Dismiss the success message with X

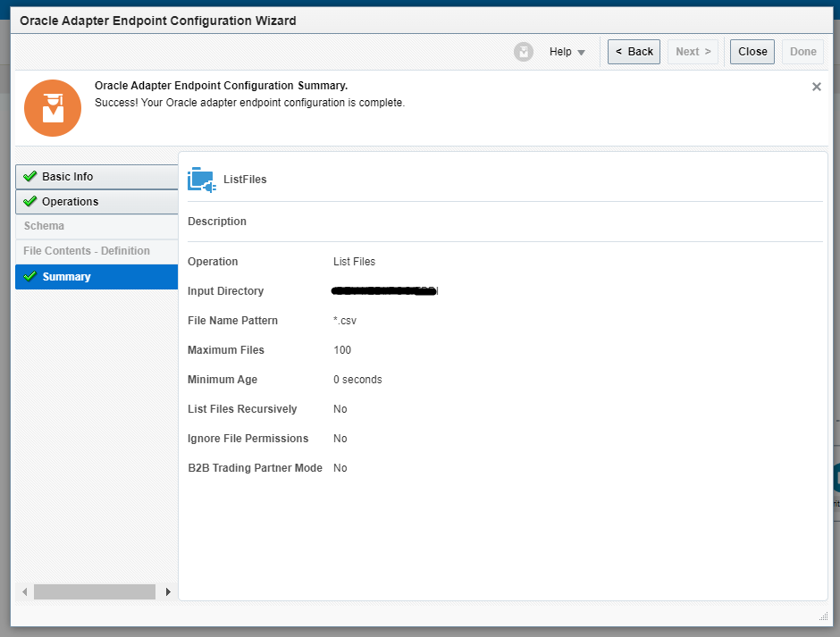tap(817, 87)
